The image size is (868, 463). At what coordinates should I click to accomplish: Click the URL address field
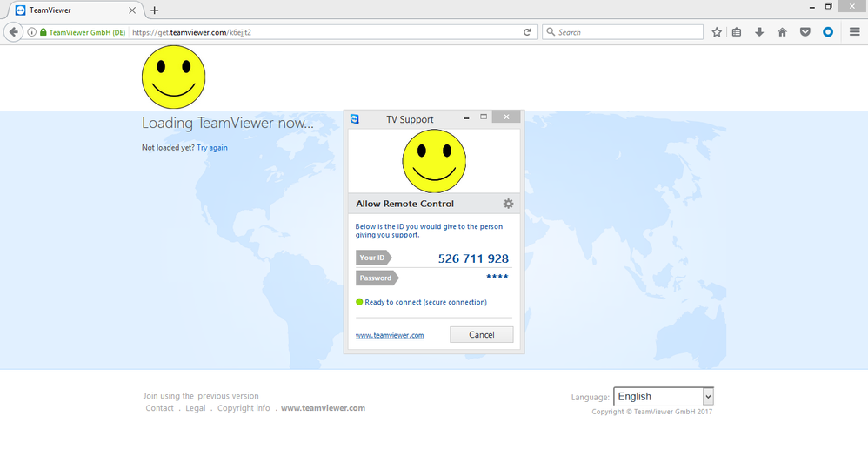[x=324, y=32]
